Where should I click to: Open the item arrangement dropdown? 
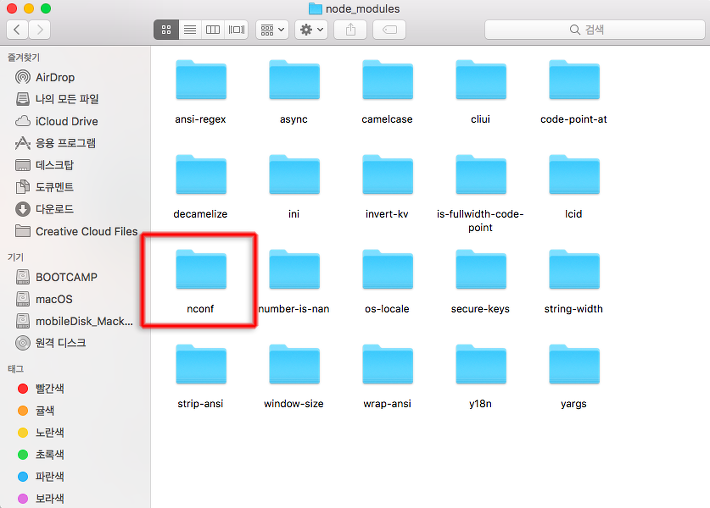tap(272, 30)
